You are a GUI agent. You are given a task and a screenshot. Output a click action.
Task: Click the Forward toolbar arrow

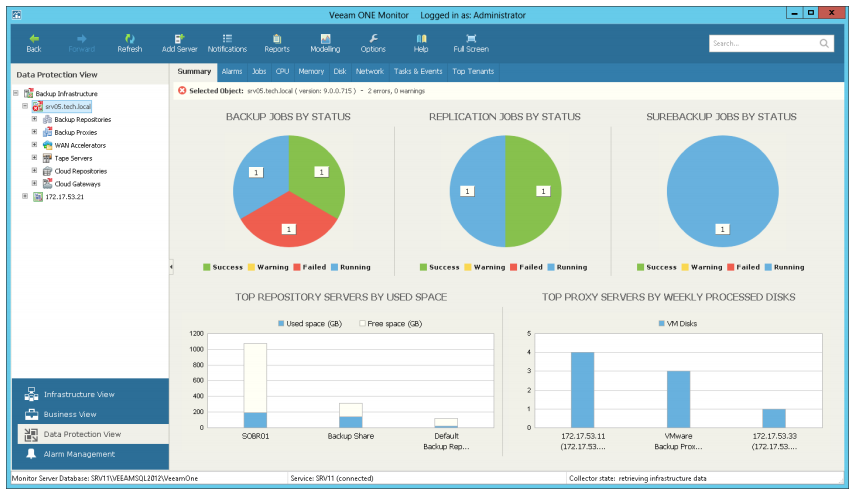[x=81, y=43]
